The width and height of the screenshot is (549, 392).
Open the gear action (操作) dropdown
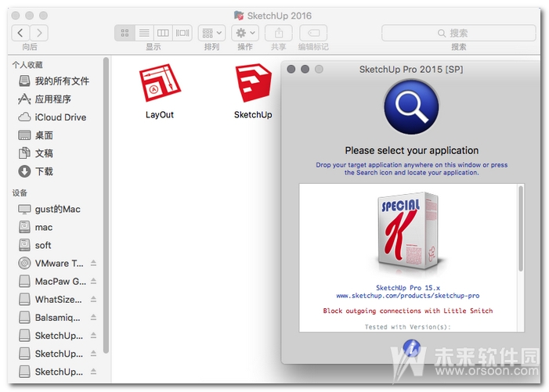pos(245,33)
